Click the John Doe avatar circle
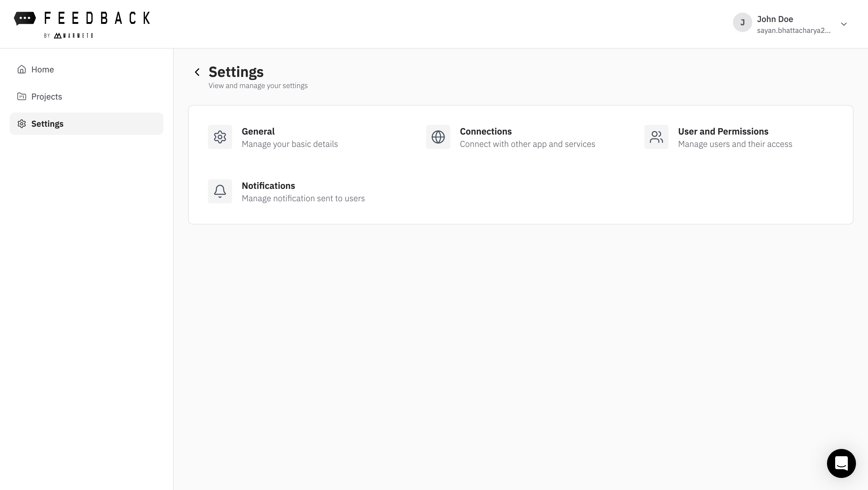 [742, 22]
